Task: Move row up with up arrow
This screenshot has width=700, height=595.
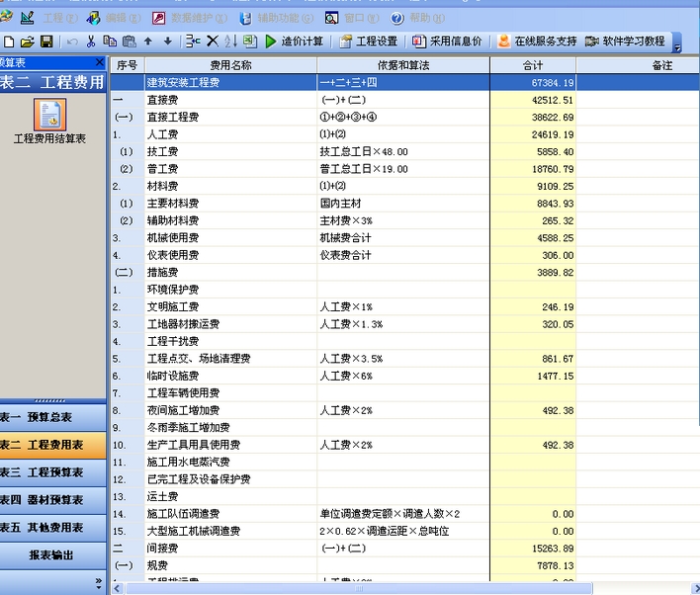Action: pos(148,42)
